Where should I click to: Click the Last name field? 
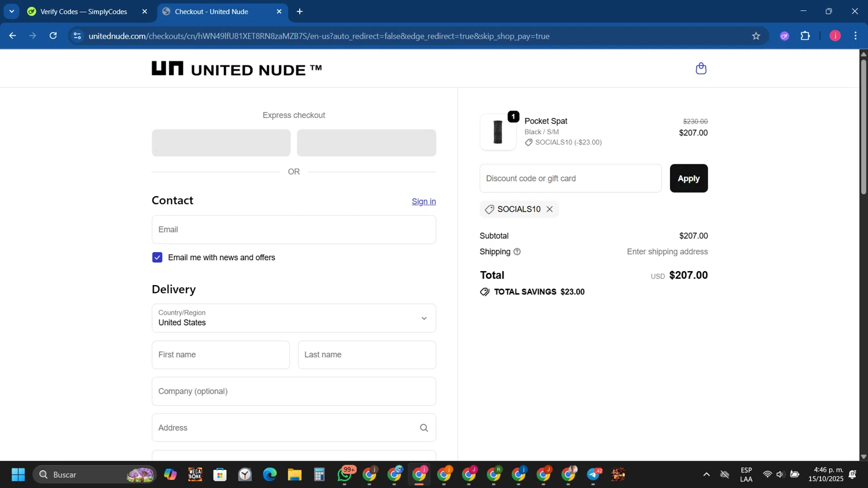[x=367, y=355]
